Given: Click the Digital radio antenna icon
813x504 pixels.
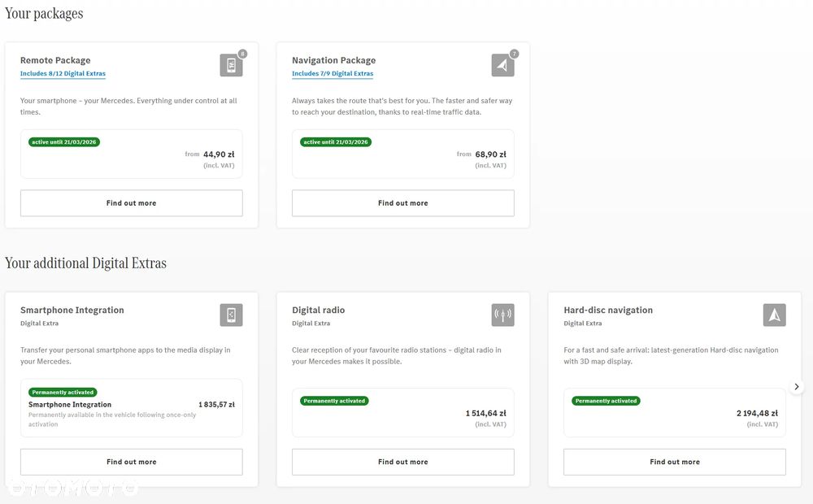Looking at the screenshot, I should pos(502,315).
